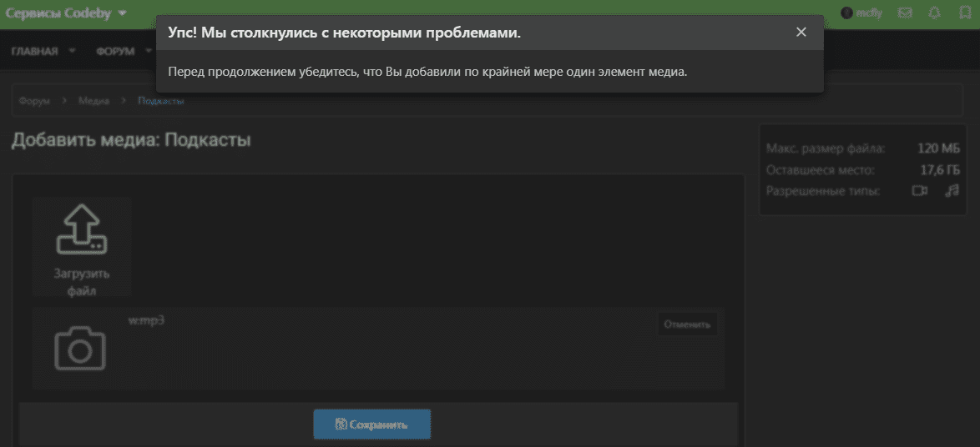980x447 pixels.
Task: Click the w.mp3 file name
Action: 141,319
